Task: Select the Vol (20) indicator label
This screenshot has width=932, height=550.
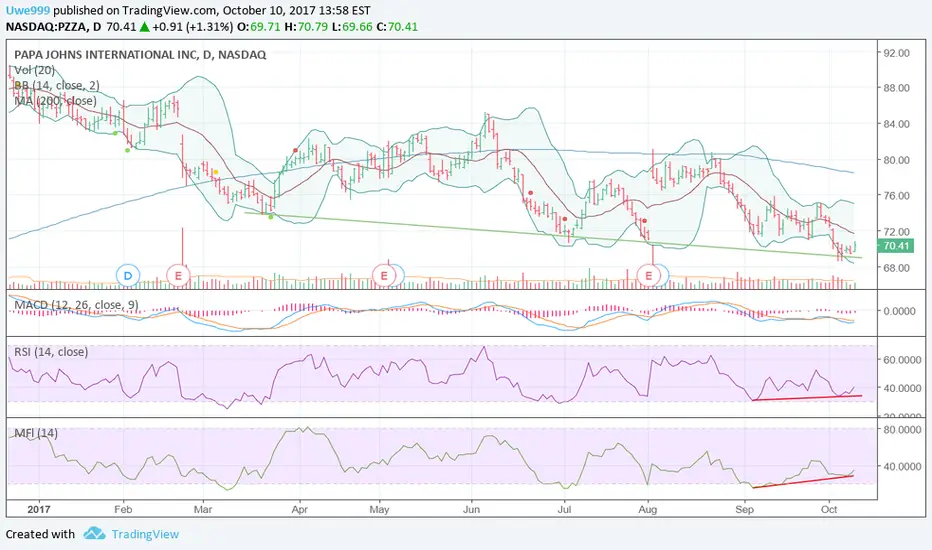Action: [34, 70]
